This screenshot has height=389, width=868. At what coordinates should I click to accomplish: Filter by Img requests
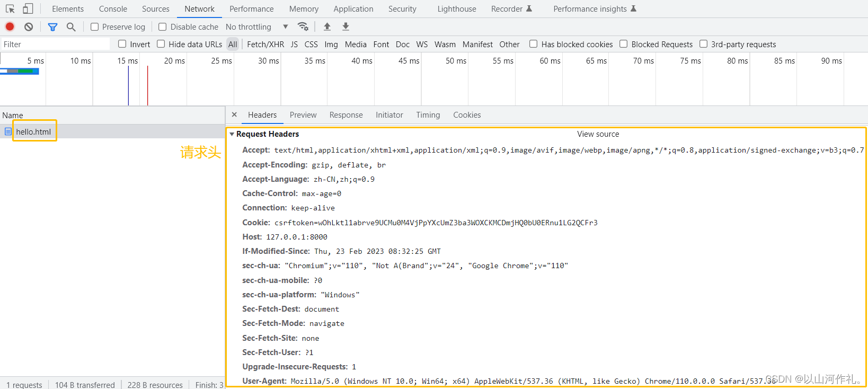pyautogui.click(x=331, y=45)
